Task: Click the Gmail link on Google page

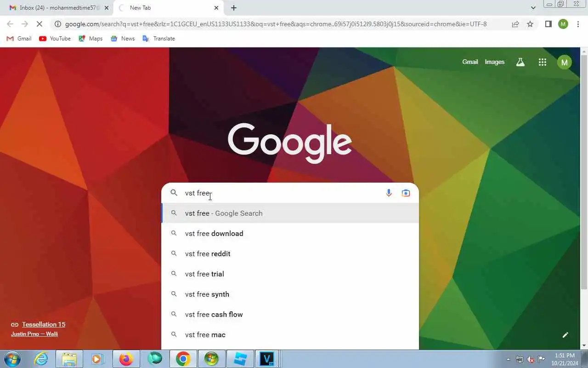Action: tap(470, 62)
